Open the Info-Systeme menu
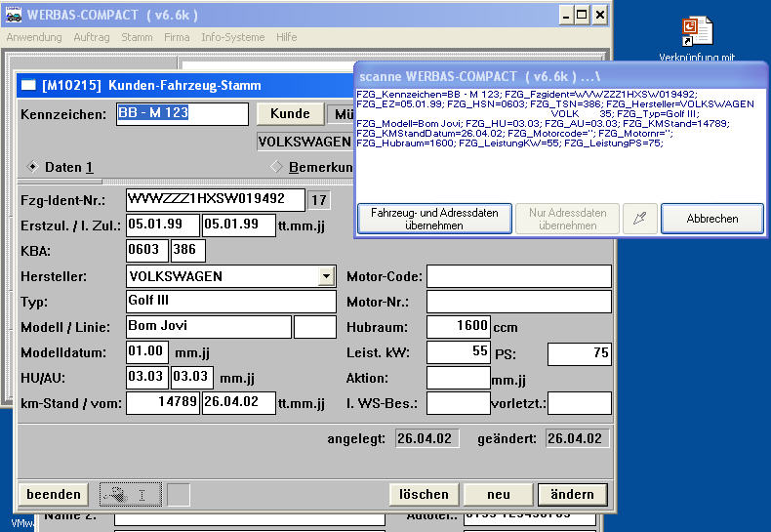Viewport: 771px width, 532px height. click(x=232, y=37)
